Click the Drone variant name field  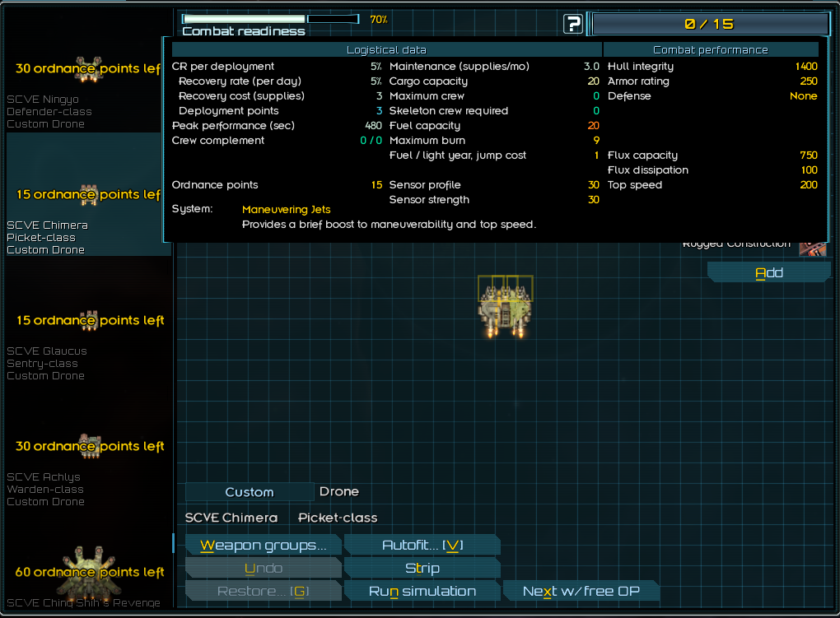339,491
